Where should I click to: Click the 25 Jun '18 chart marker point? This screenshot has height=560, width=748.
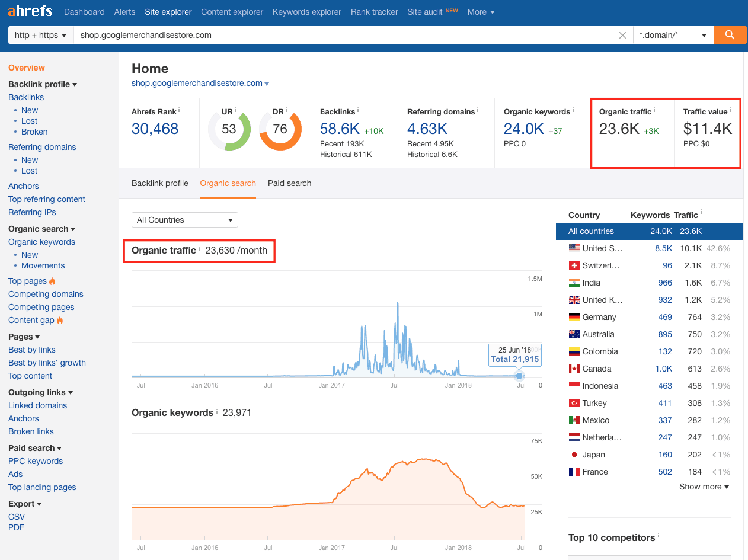pos(519,376)
